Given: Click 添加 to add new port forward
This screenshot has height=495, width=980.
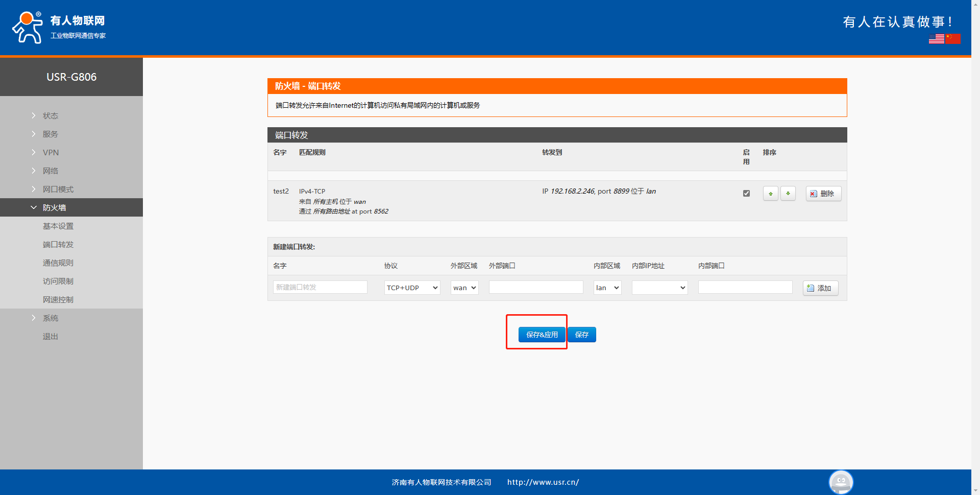Looking at the screenshot, I should [820, 288].
